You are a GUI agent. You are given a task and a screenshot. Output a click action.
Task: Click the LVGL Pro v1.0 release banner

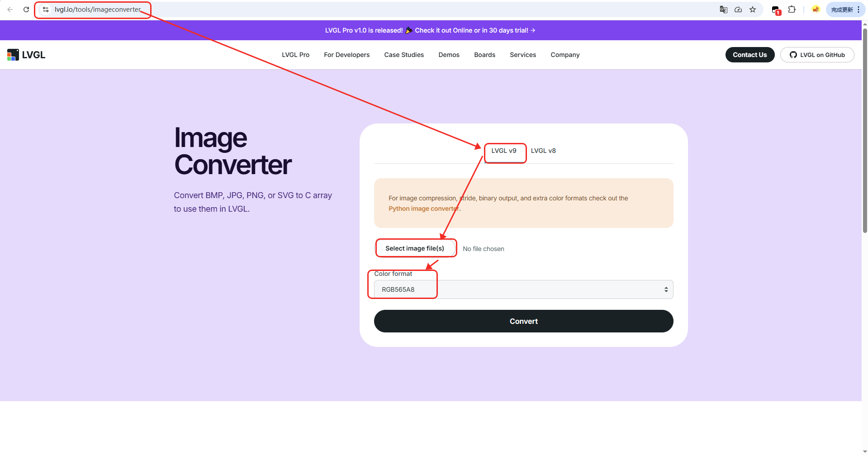[430, 30]
